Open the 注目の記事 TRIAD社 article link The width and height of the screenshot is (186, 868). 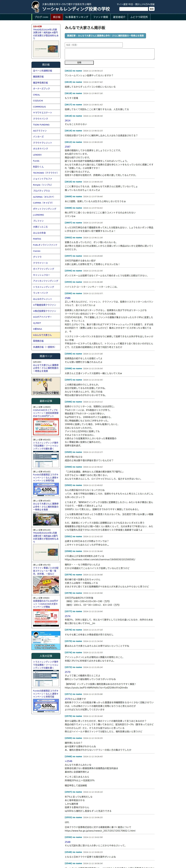(46, 34)
